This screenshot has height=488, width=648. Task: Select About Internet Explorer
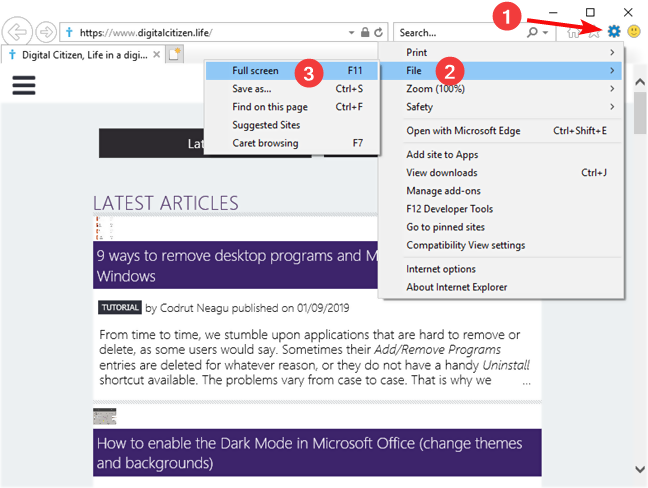point(500,288)
